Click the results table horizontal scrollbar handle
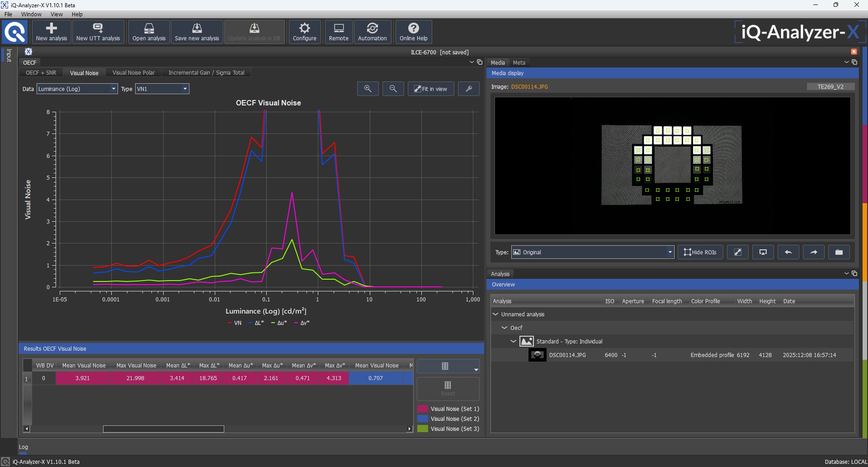This screenshot has height=467, width=868. point(164,429)
